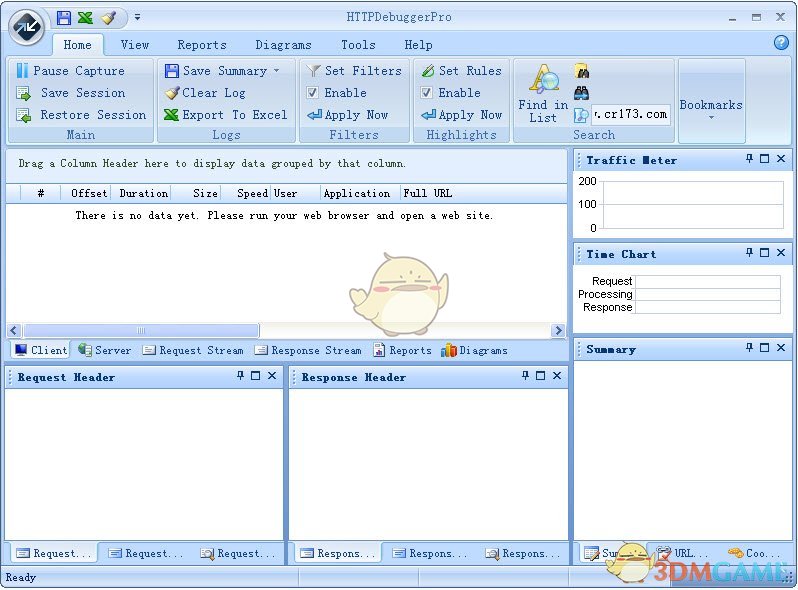
Task: Open Find in List search tool
Action: coord(543,95)
